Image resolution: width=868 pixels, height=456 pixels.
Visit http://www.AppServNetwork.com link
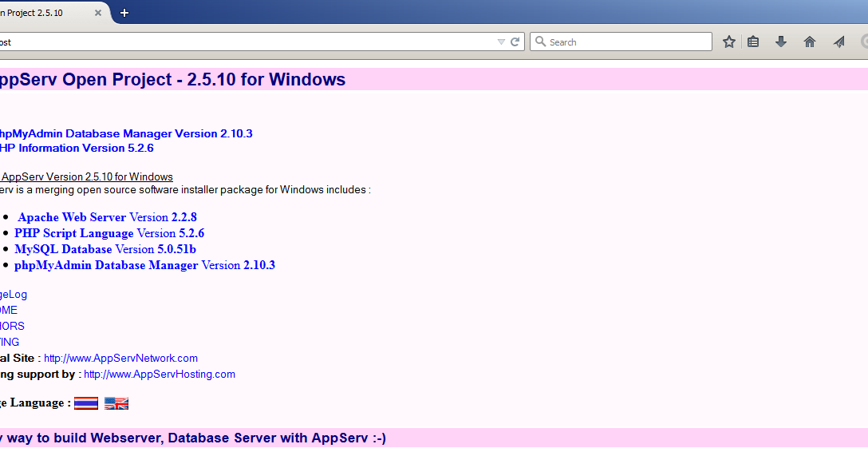(120, 359)
